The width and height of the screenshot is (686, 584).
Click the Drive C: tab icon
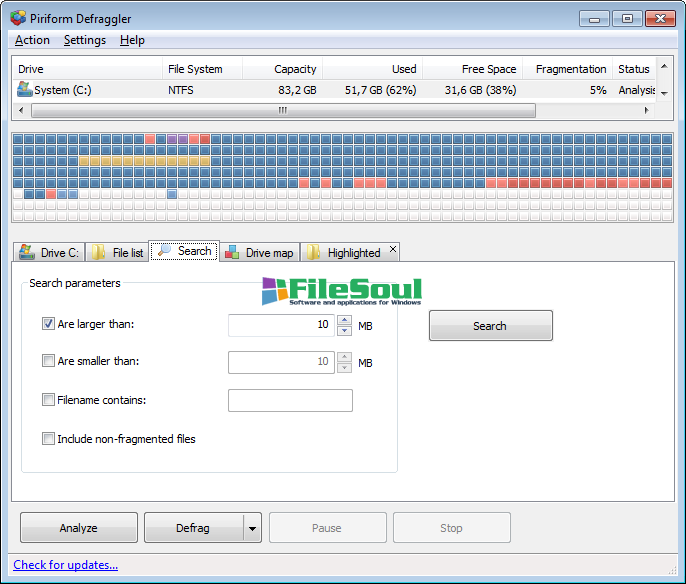pyautogui.click(x=26, y=252)
